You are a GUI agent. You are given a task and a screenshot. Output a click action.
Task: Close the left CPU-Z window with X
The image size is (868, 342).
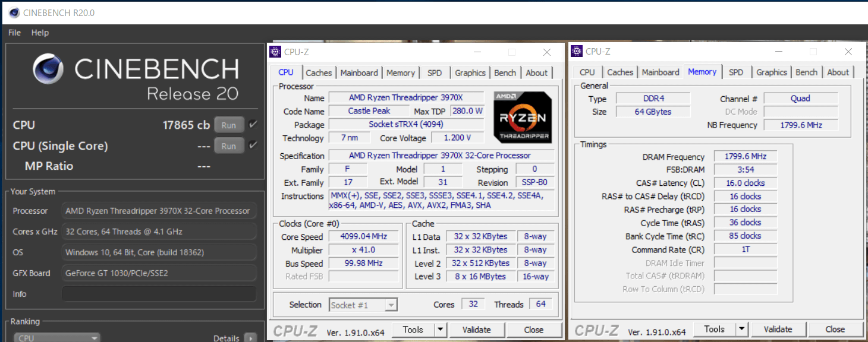pos(547,52)
